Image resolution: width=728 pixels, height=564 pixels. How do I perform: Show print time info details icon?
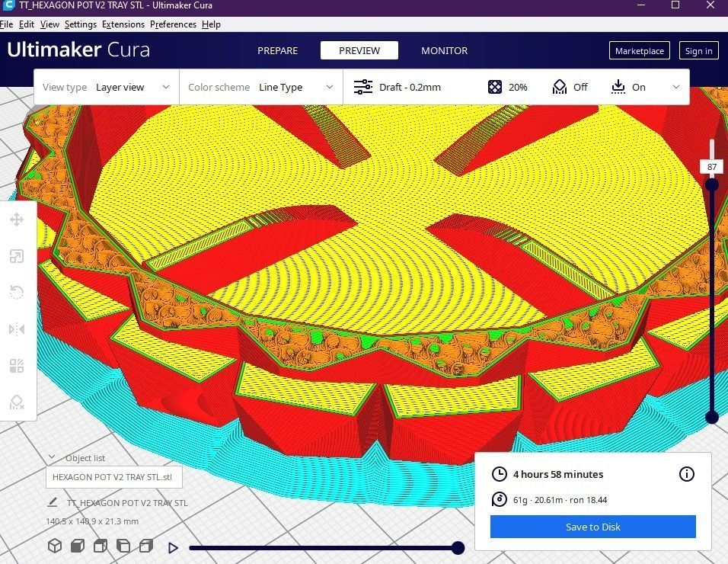pos(687,474)
